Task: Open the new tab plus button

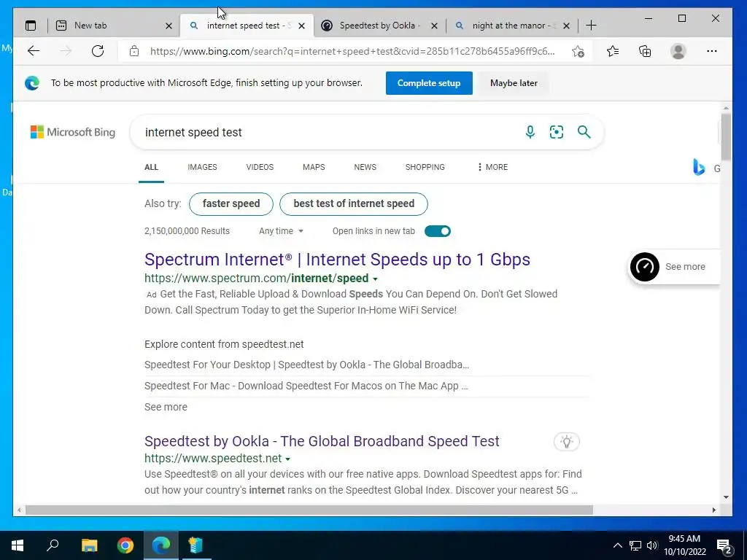Action: pos(591,26)
